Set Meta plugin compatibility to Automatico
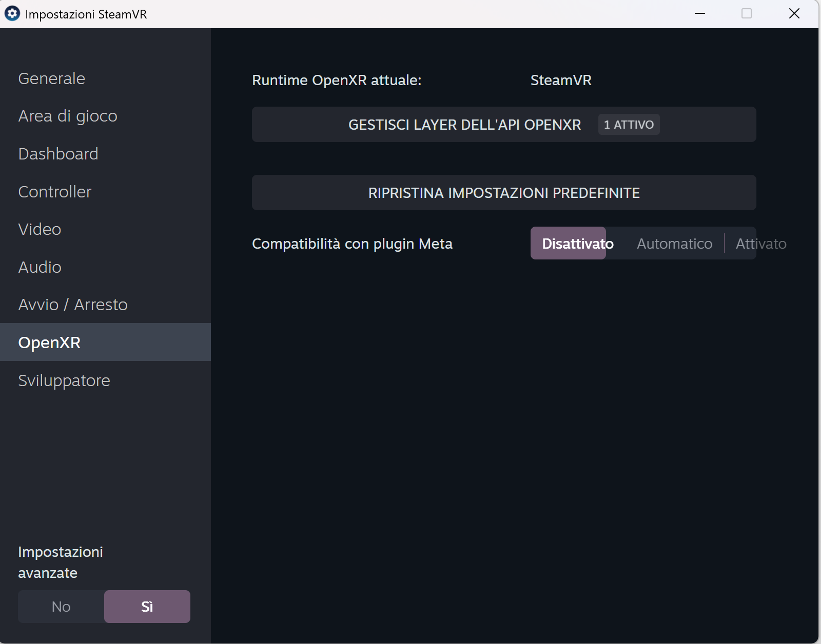 [674, 244]
